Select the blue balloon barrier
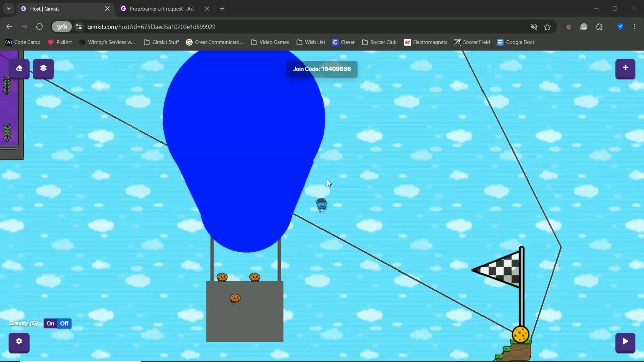This screenshot has width=644, height=362. tap(244, 151)
